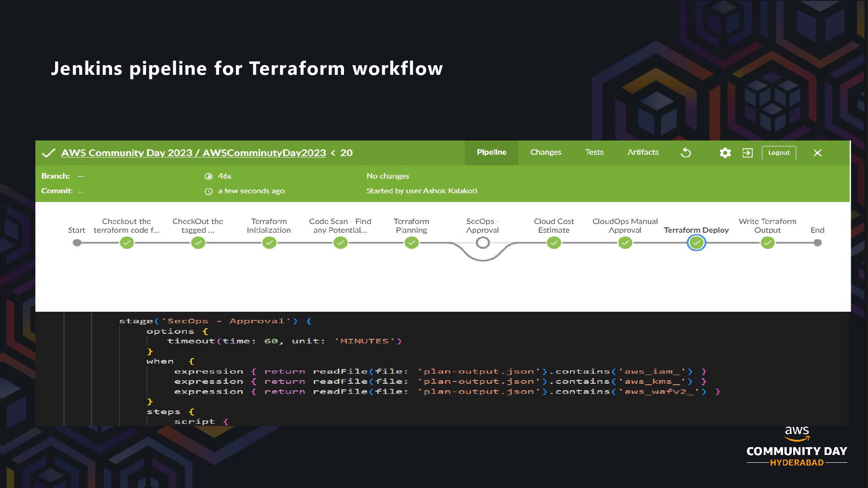This screenshot has width=868, height=488.
Task: Open the Changes tab
Action: (x=546, y=152)
